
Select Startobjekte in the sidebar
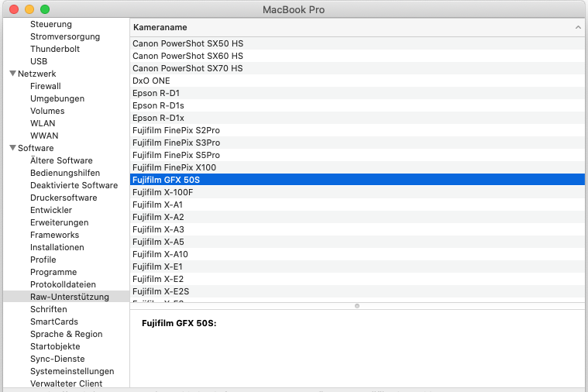coord(55,346)
